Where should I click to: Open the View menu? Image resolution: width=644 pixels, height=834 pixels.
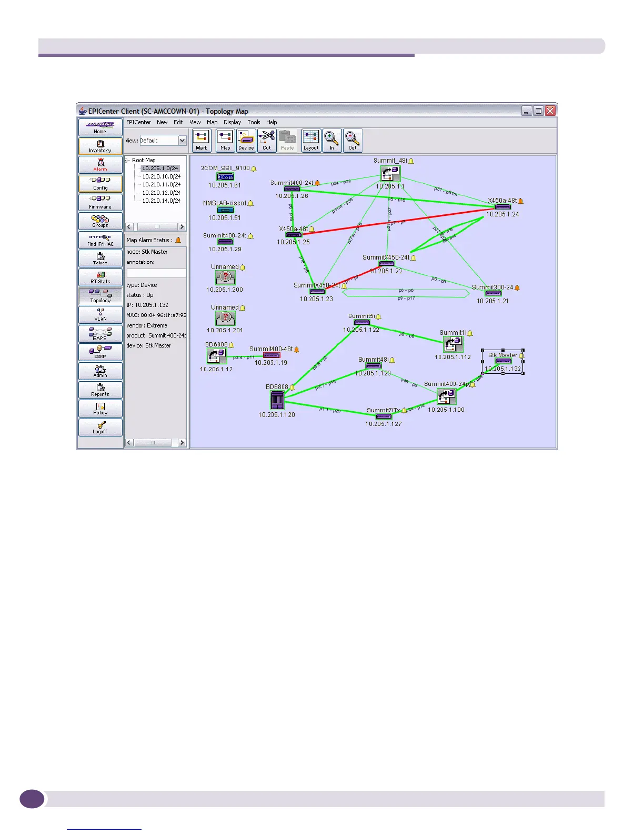coord(195,122)
